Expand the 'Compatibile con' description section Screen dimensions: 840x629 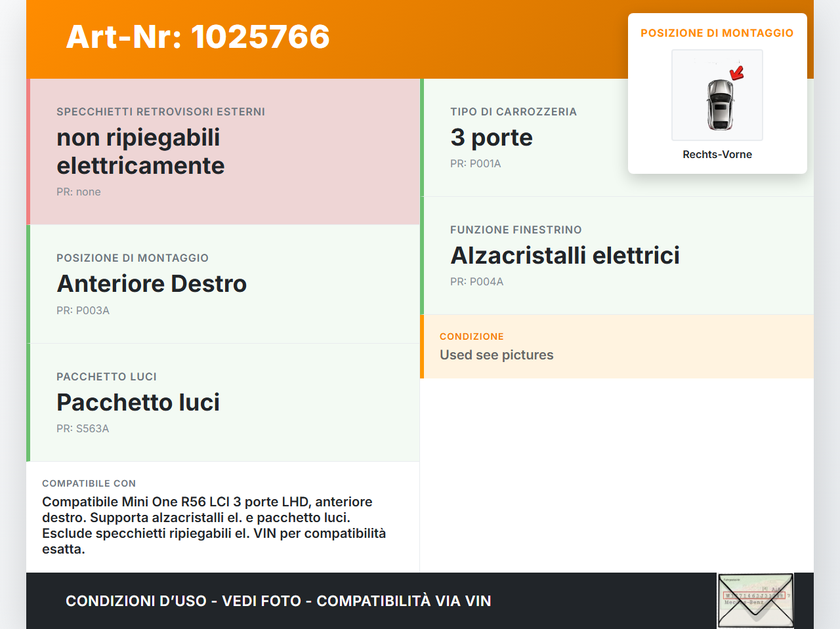pos(223,517)
